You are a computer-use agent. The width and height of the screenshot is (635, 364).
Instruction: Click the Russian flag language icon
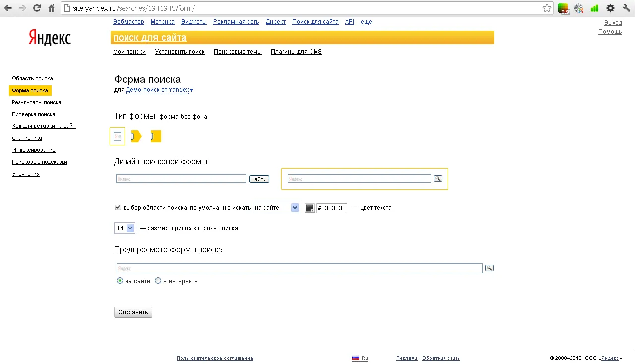(x=356, y=358)
